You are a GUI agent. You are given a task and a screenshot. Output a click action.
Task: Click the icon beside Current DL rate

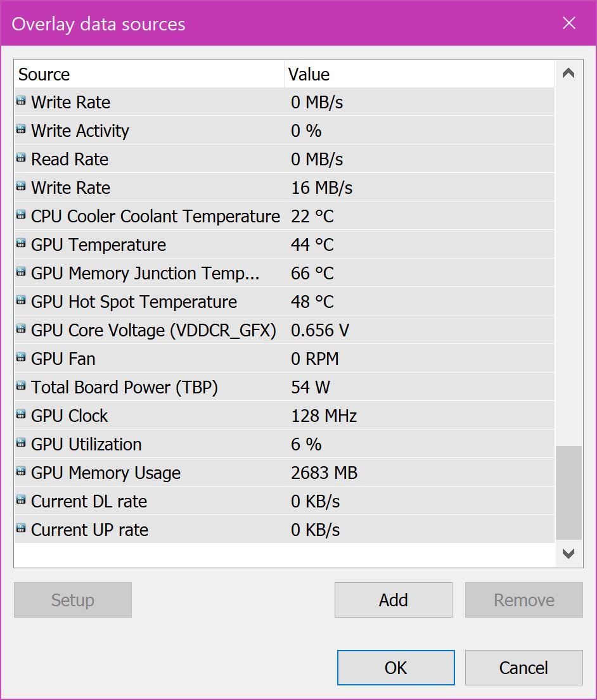pos(21,500)
